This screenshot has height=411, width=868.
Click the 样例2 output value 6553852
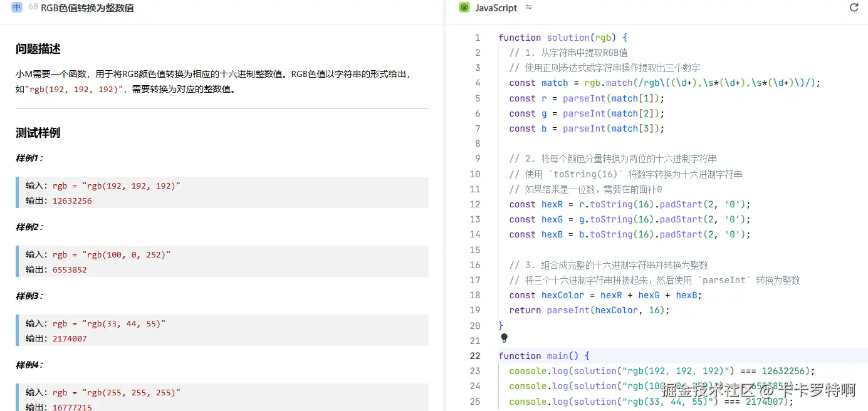tap(70, 270)
